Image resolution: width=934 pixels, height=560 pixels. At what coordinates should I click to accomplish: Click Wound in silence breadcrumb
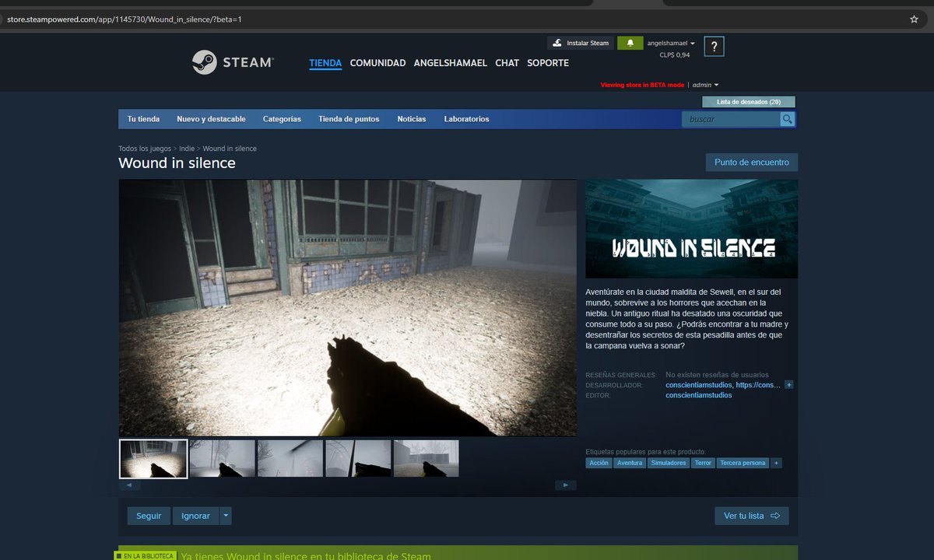230,149
